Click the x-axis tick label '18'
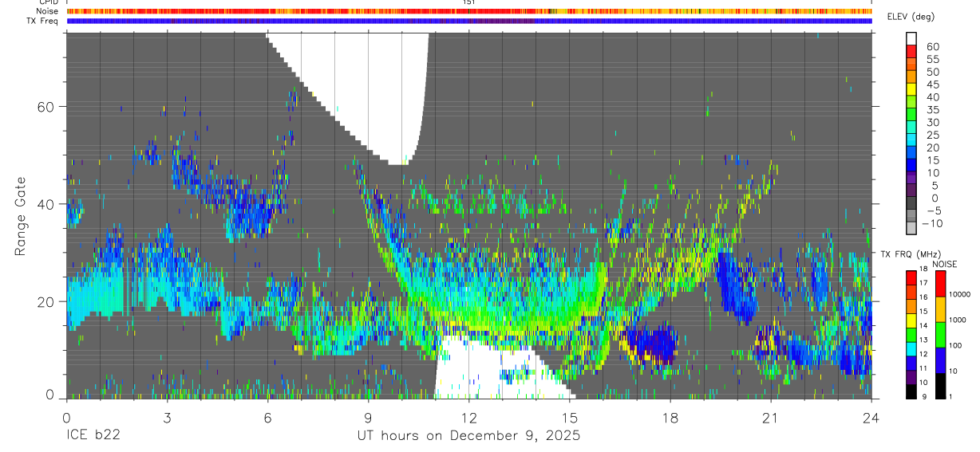This screenshot has height=452, width=980. coord(670,418)
